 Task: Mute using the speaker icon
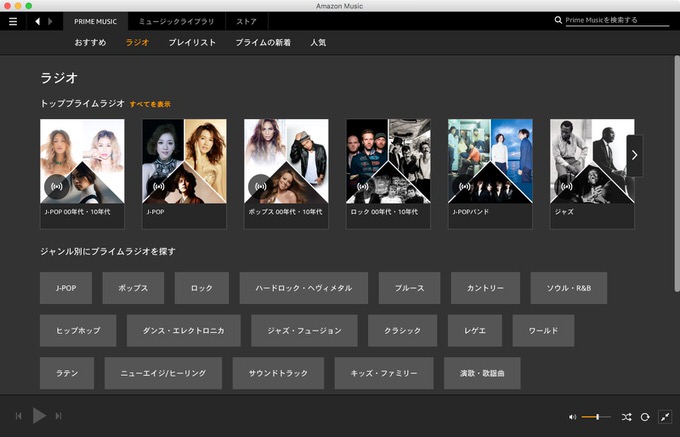click(x=572, y=417)
